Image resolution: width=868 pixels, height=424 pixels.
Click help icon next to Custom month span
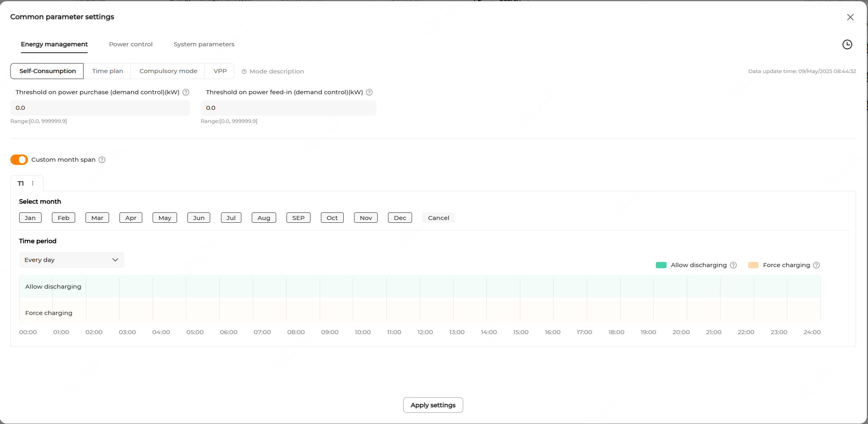(x=102, y=160)
